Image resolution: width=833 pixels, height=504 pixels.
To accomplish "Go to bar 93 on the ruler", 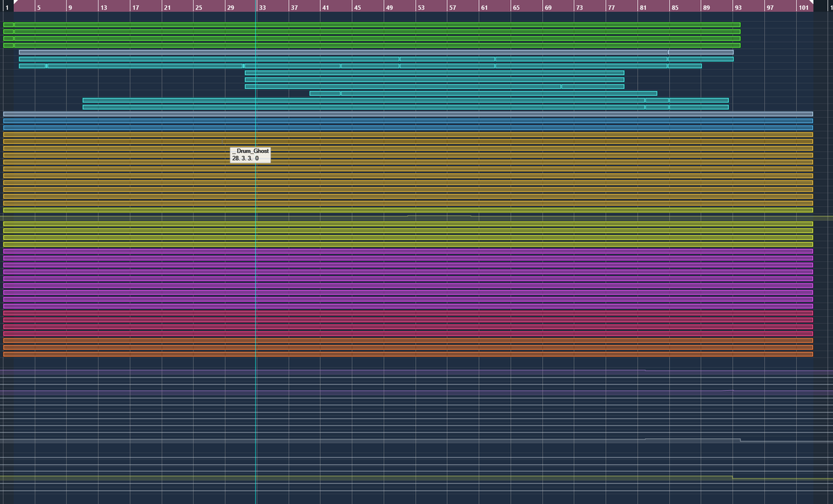I will [x=738, y=8].
